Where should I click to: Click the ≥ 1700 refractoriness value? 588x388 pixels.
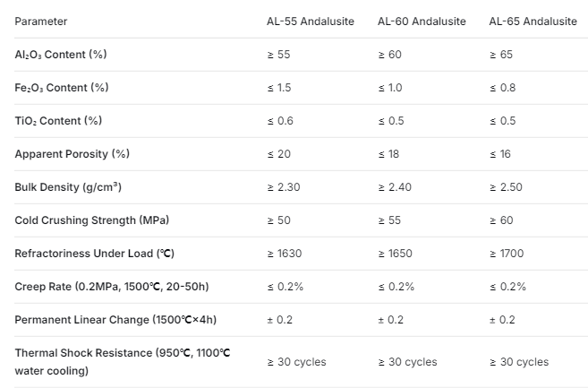click(x=507, y=254)
